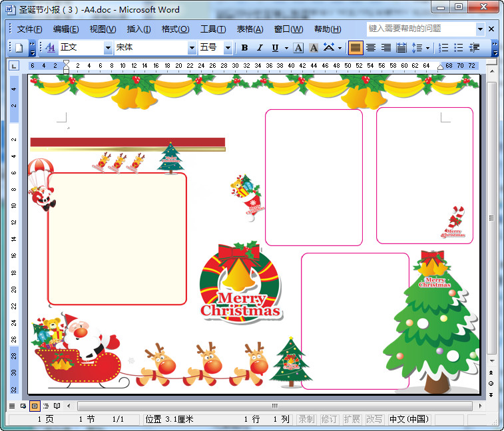The width and height of the screenshot is (504, 431).
Task: Click Decrease Indent icon
Action: 474,48
